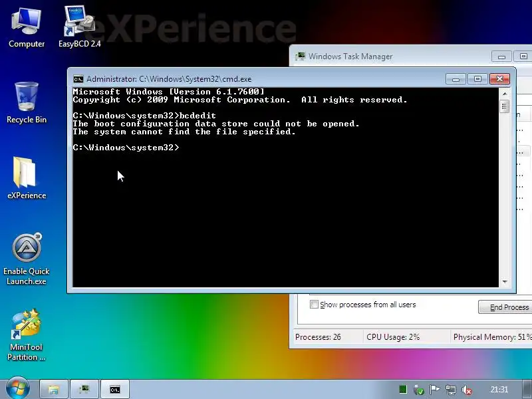
Task: Minimize the Windows Task Manager window
Action: (x=501, y=57)
